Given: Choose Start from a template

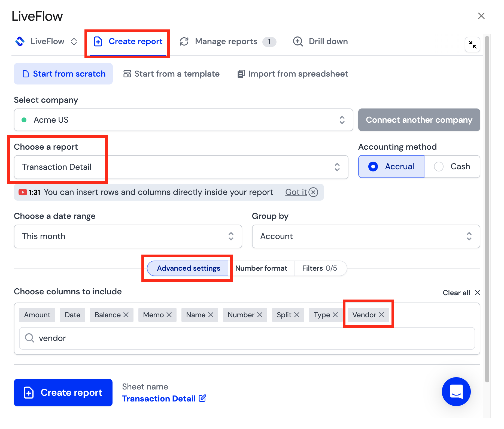Looking at the screenshot, I should (x=171, y=74).
